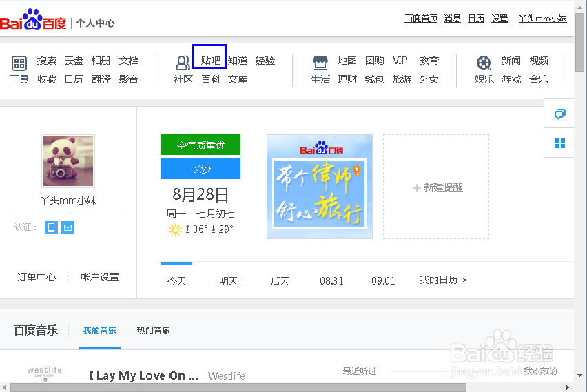The height and width of the screenshot is (392, 587).
Task: Open 百科 Baike link
Action: pos(211,79)
